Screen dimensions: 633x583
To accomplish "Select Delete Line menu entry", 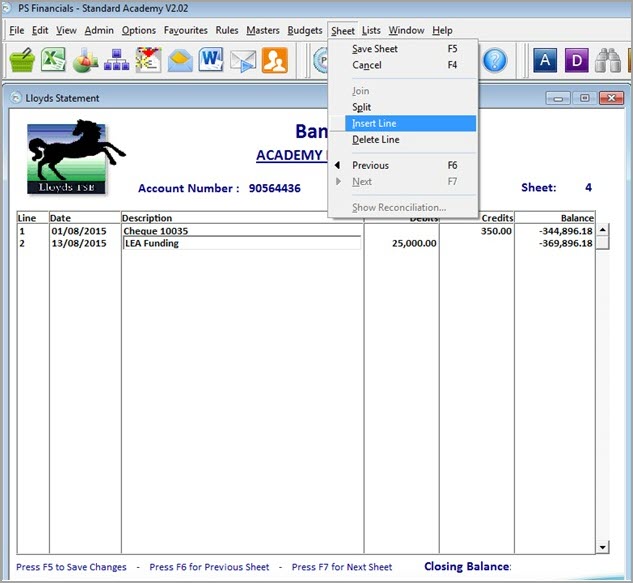I will (375, 140).
